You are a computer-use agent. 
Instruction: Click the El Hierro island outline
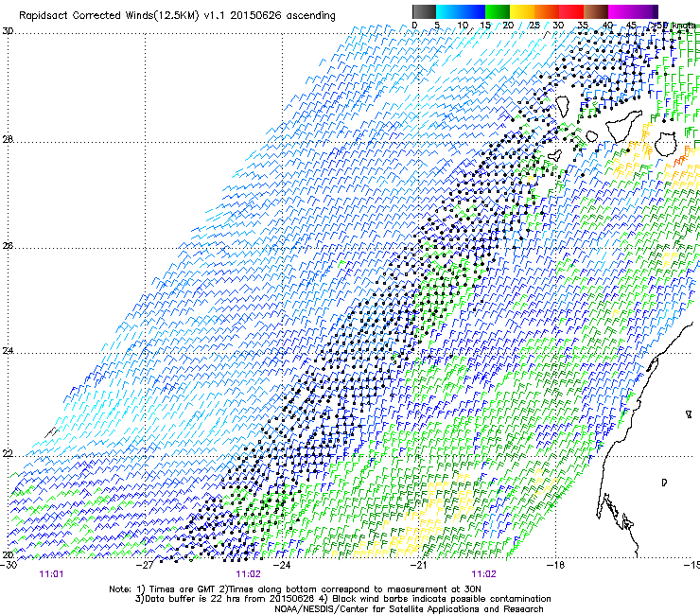555,155
